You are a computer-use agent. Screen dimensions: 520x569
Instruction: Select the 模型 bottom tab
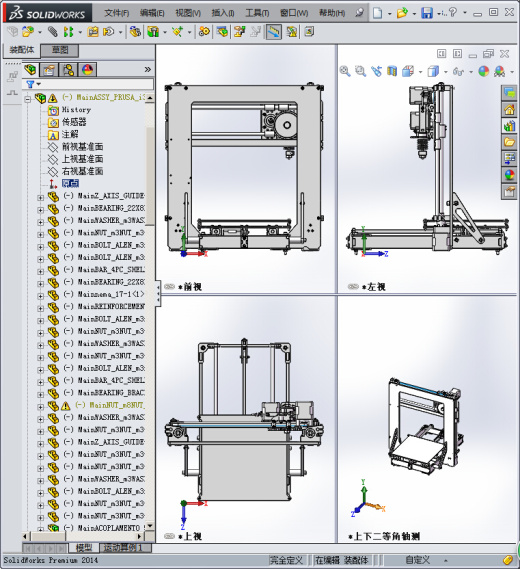pos(84,548)
